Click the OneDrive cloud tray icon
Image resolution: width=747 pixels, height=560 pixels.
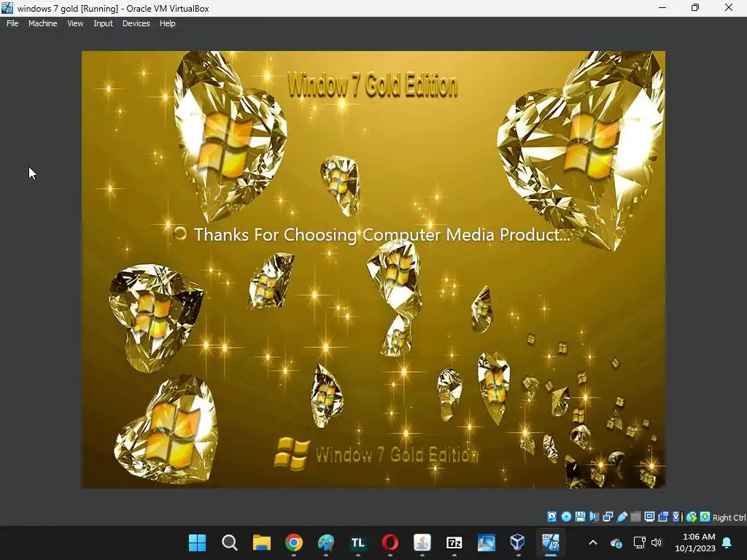tap(616, 542)
